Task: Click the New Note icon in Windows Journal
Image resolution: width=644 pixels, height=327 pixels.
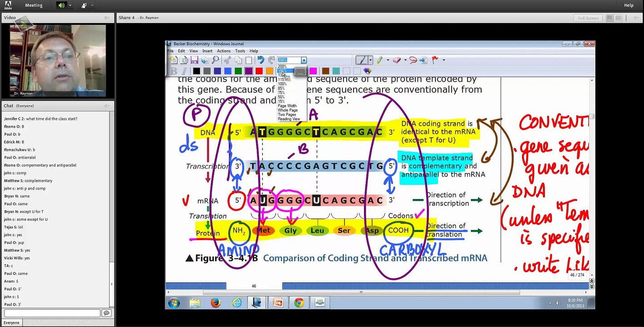Action: click(x=173, y=60)
